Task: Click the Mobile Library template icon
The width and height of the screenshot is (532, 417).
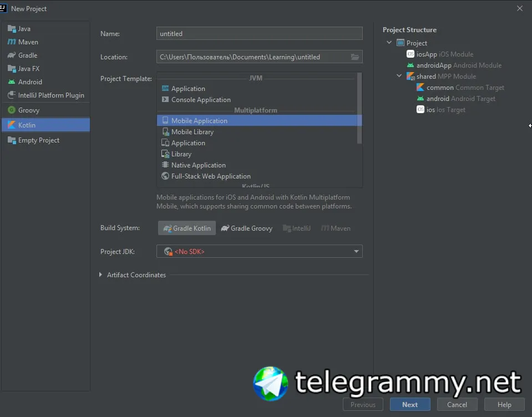Action: click(165, 131)
